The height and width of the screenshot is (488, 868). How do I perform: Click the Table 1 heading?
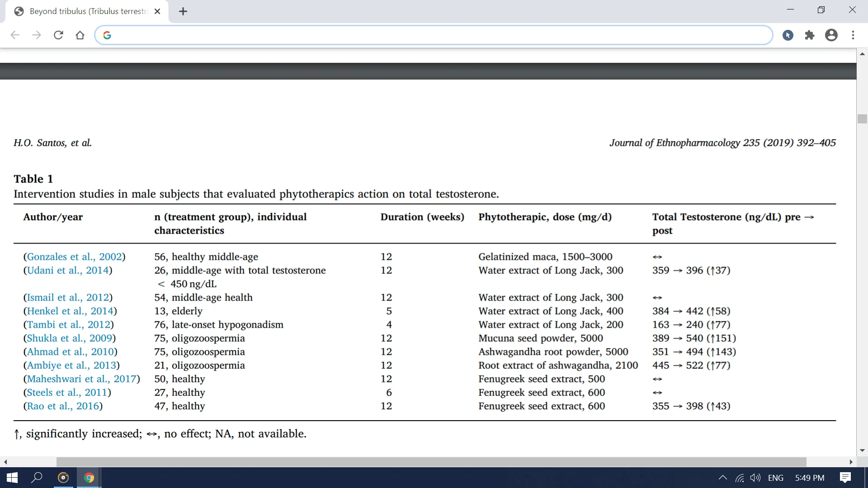33,179
